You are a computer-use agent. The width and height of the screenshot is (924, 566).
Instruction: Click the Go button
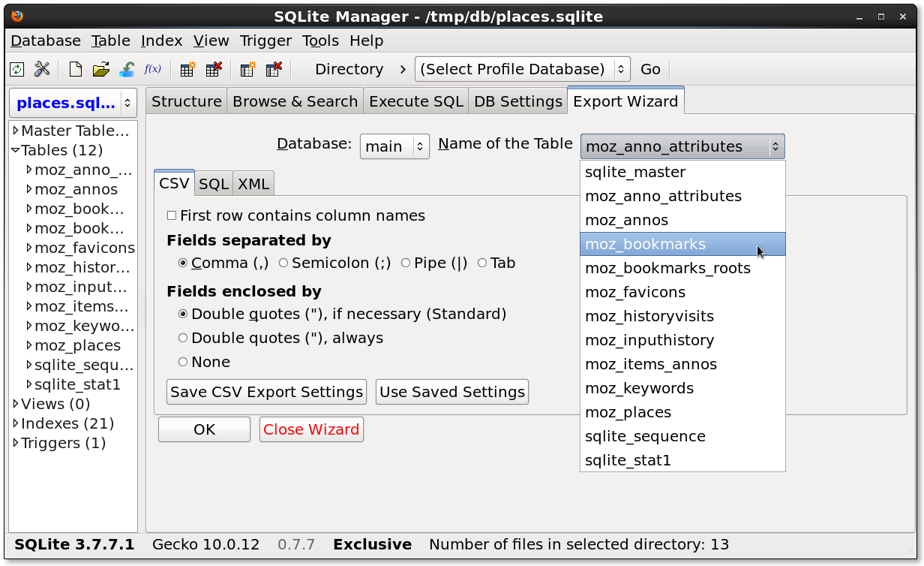click(x=650, y=69)
